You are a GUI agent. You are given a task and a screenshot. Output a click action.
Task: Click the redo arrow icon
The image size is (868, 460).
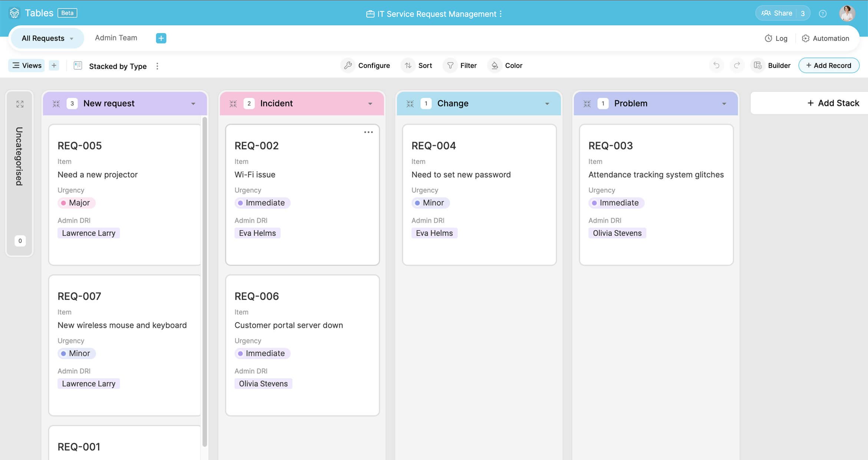point(737,65)
